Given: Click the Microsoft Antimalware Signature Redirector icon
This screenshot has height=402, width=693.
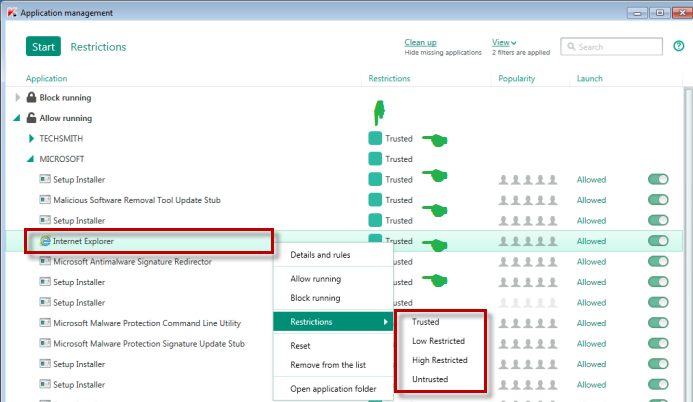Looking at the screenshot, I should point(45,261).
